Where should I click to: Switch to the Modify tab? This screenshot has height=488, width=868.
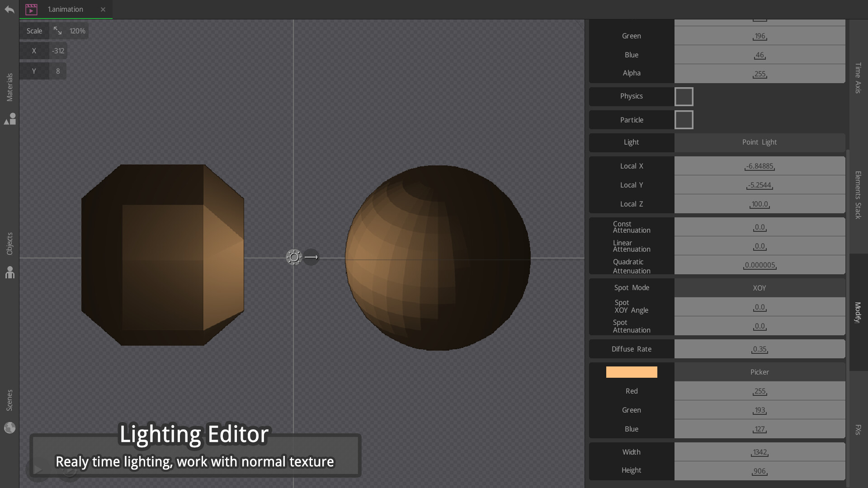pos(858,312)
